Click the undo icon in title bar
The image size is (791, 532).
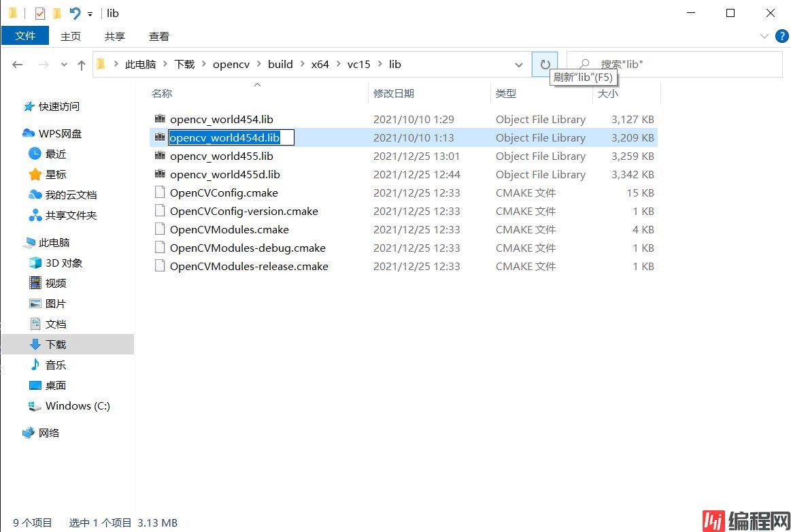pos(75,13)
